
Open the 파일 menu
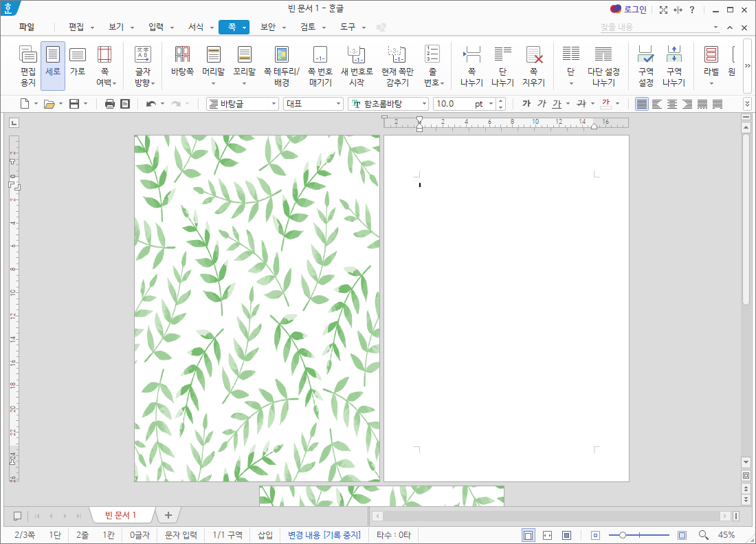(x=27, y=27)
